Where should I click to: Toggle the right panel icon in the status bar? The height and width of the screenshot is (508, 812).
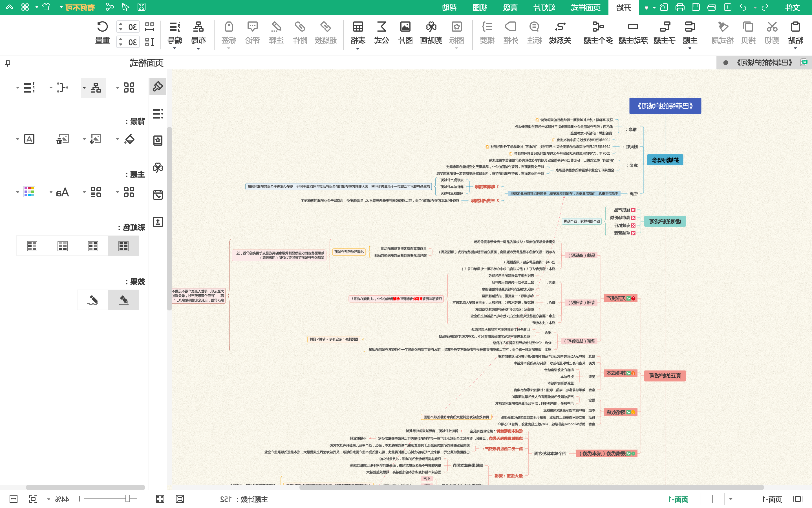click(798, 499)
